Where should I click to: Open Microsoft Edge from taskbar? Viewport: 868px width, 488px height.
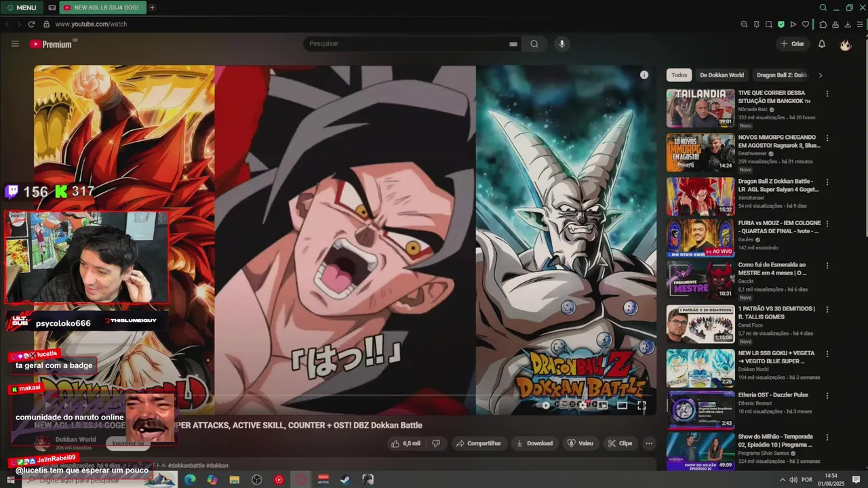190,480
